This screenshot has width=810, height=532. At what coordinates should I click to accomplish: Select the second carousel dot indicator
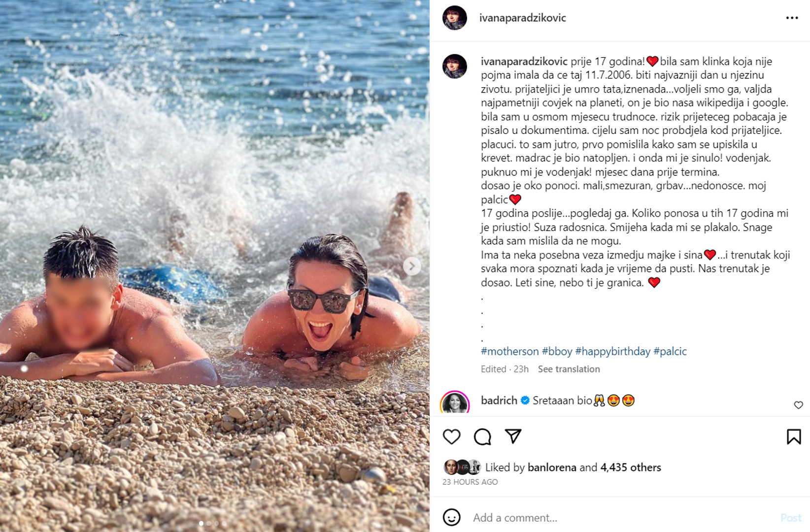click(209, 523)
